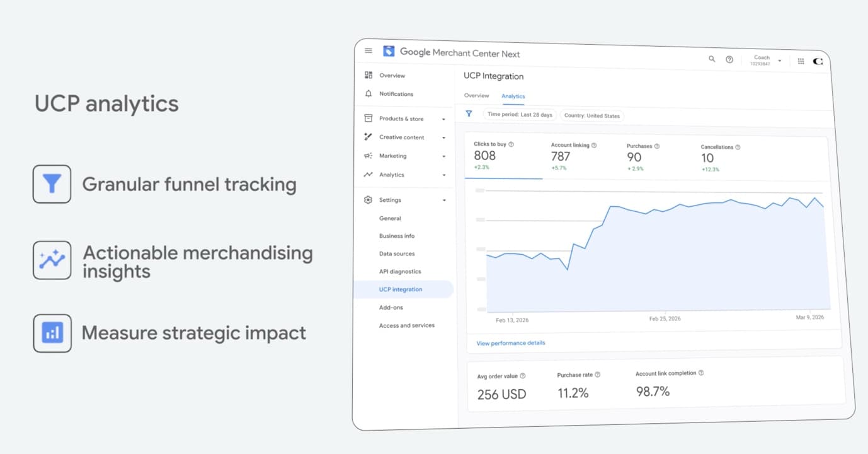
Task: Open General under Settings
Action: 390,218
